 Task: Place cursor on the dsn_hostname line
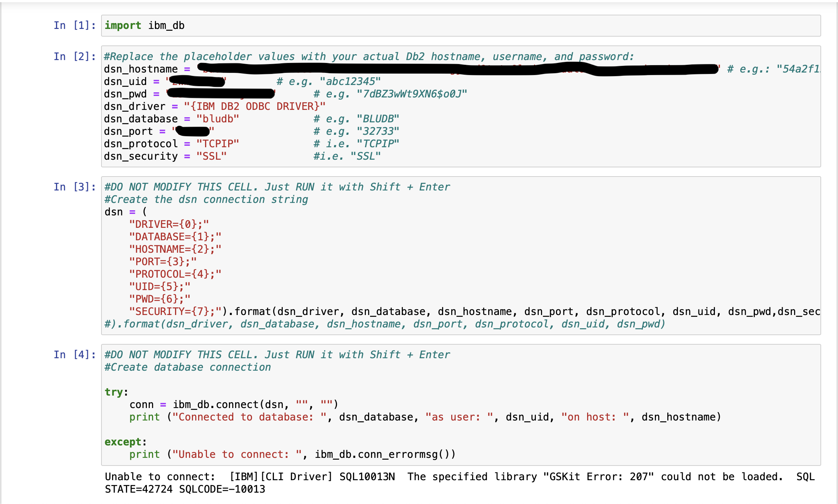tap(141, 69)
